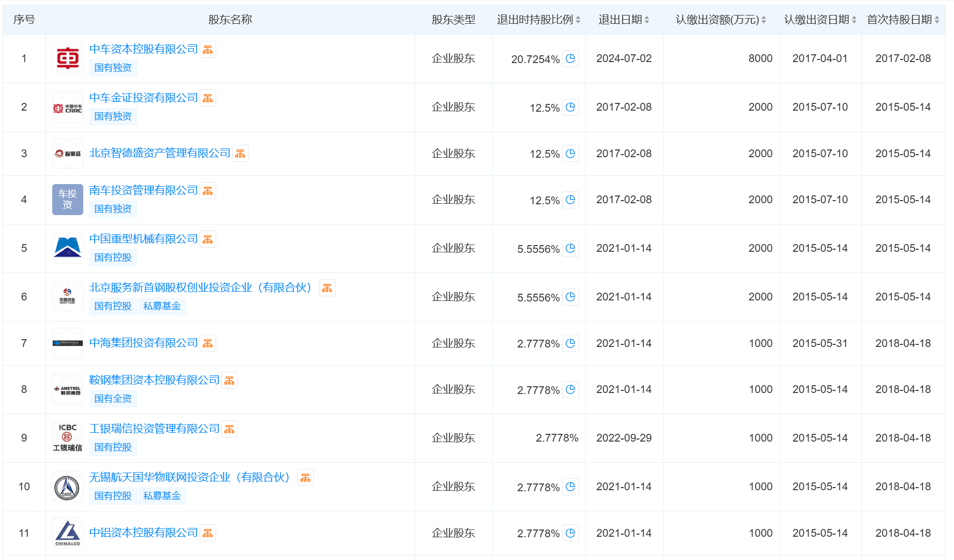Click the 智德盛 logo thumbnail

(68, 154)
